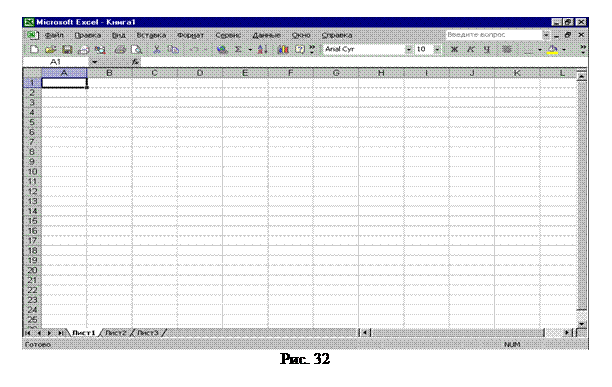Toggle Underline formatting (Ч)
Image resolution: width=612 pixels, height=387 pixels.
coord(487,50)
